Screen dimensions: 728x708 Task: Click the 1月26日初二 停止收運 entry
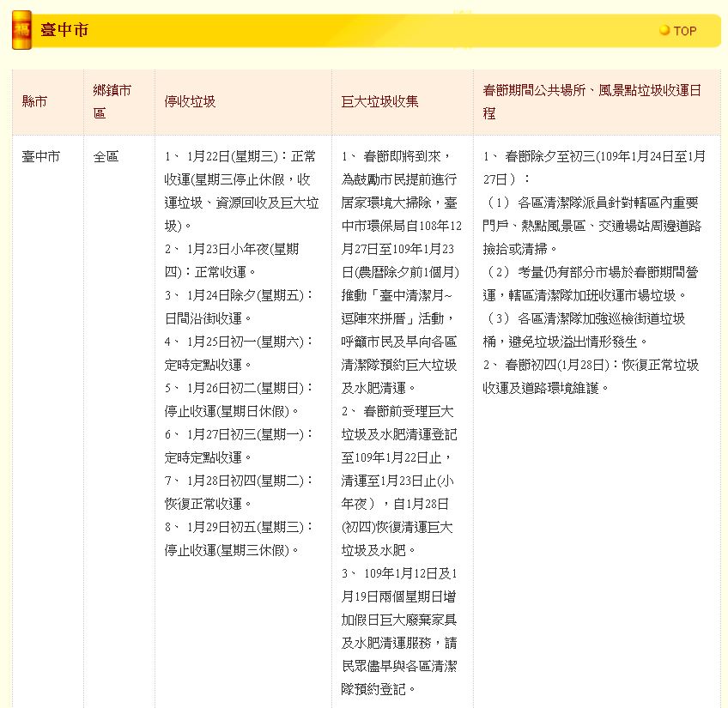[240, 399]
